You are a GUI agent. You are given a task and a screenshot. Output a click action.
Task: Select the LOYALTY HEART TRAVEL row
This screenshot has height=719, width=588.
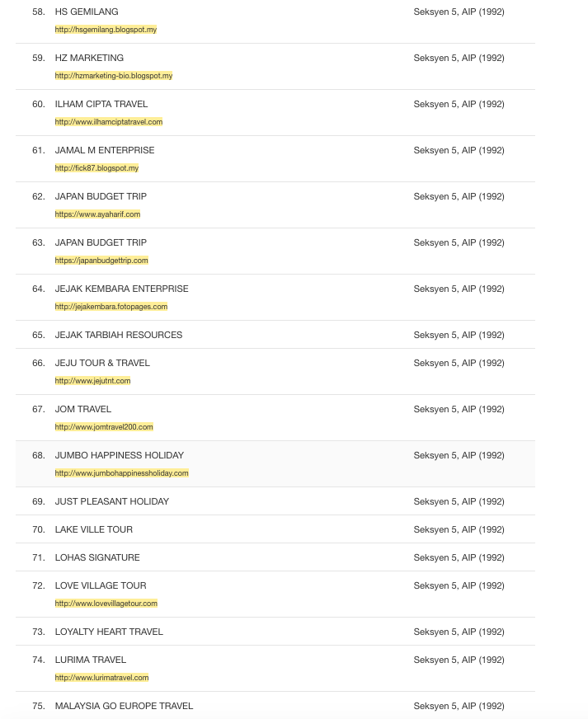coord(109,632)
